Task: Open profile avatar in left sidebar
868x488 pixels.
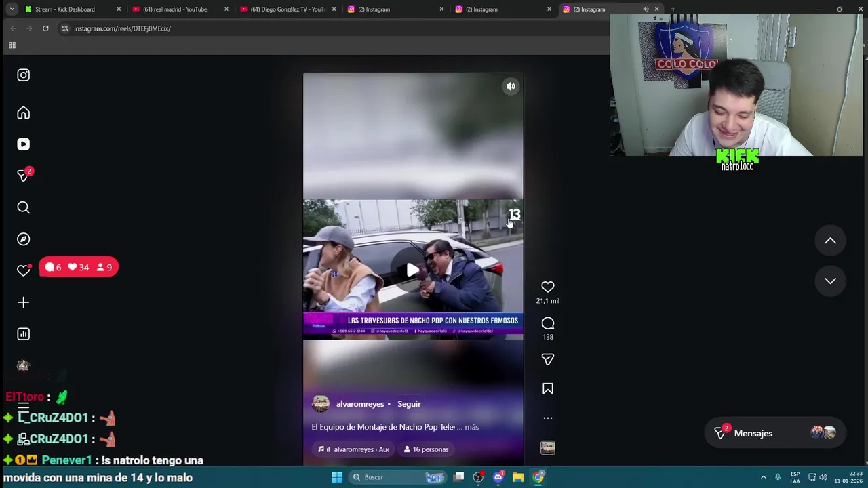Action: tap(24, 366)
